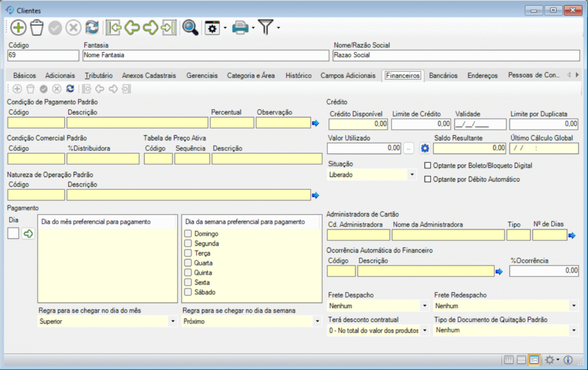Screen dimensions: 588x370
Task: Click blue arrow next to Observação field
Action: point(315,123)
